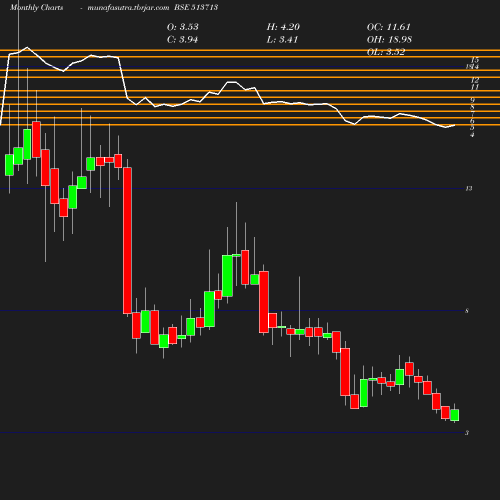Click the "OH: 18.98" reading

[389, 40]
